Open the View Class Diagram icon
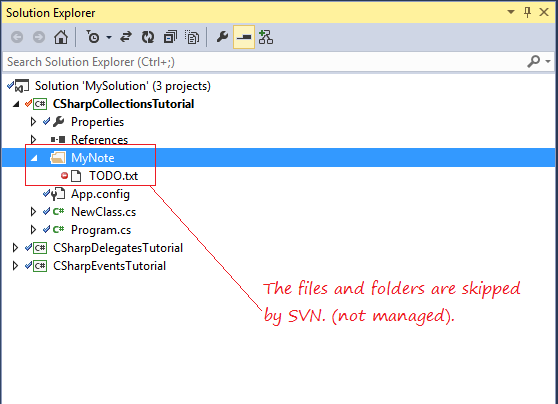 tap(266, 37)
